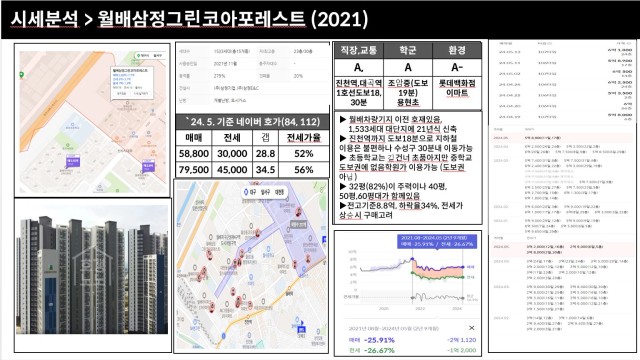Click the '28.8' gap cell
The image size is (640, 360).
point(265,153)
